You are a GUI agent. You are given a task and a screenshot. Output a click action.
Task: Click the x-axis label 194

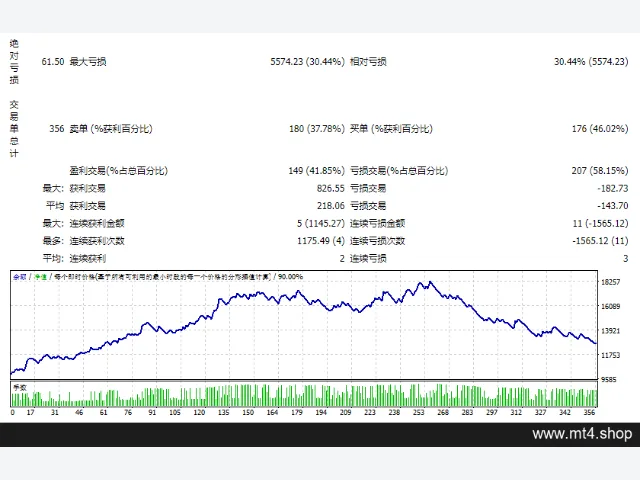tap(321, 412)
